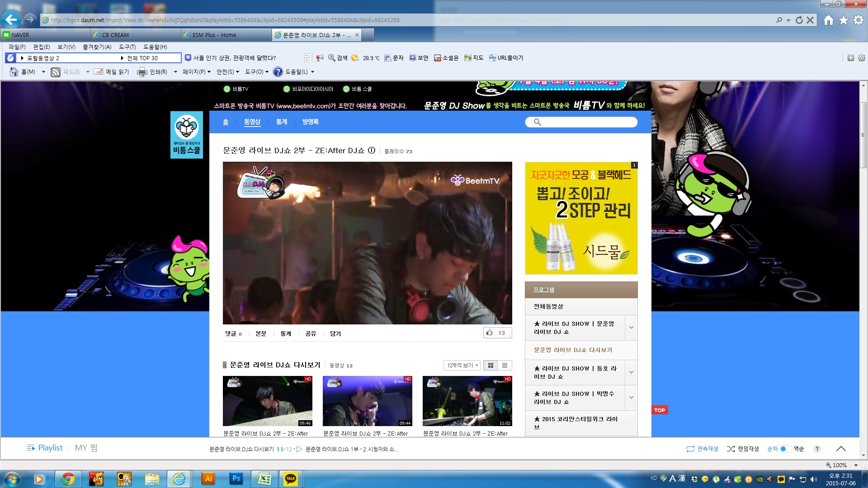This screenshot has height=488, width=868.
Task: Click the 랜덤재생 shuffle icon
Action: pyautogui.click(x=731, y=449)
